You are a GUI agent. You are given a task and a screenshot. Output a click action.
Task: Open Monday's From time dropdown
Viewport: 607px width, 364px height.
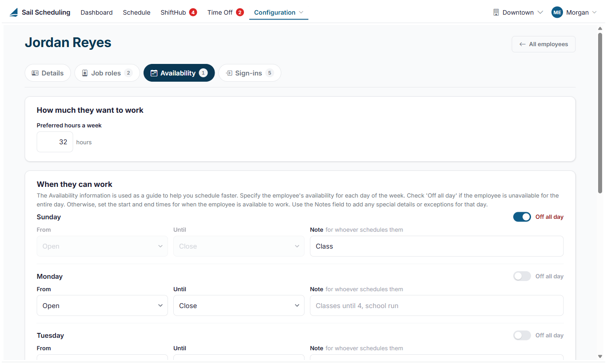click(102, 305)
